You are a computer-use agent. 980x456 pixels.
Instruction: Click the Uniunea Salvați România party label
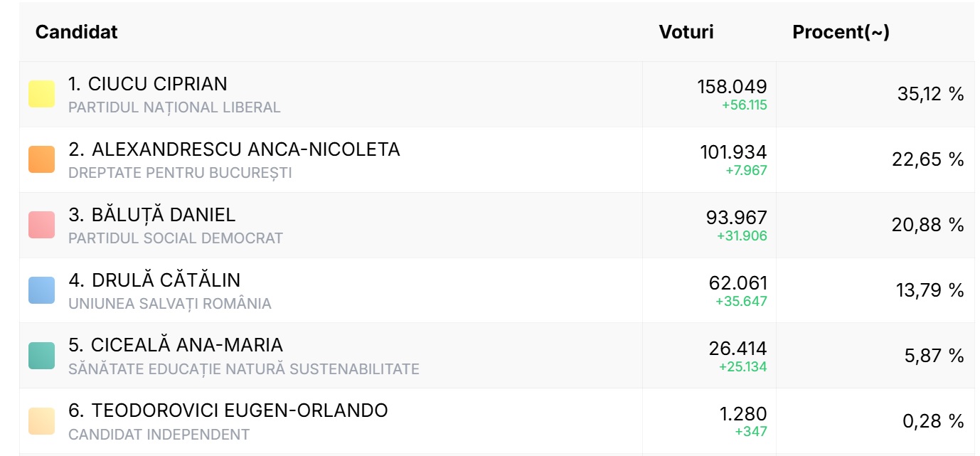point(170,304)
